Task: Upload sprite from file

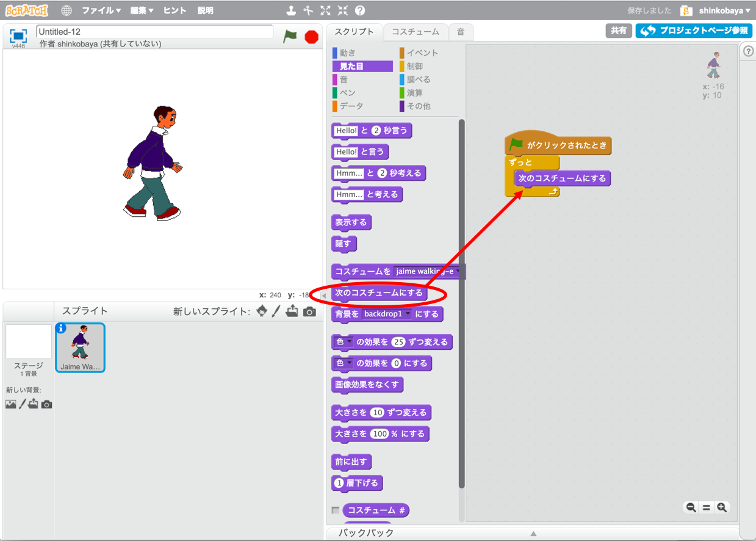Action: click(x=292, y=311)
